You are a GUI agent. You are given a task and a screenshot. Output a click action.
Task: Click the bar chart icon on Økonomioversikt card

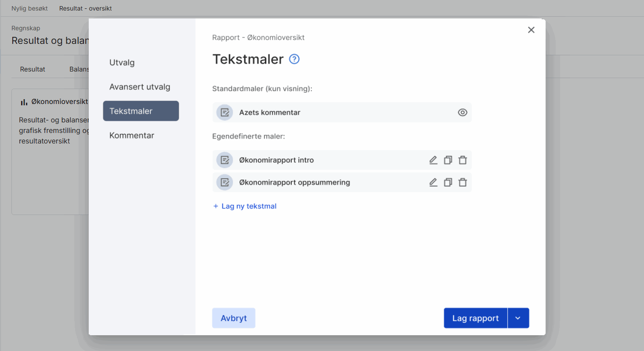pos(24,102)
